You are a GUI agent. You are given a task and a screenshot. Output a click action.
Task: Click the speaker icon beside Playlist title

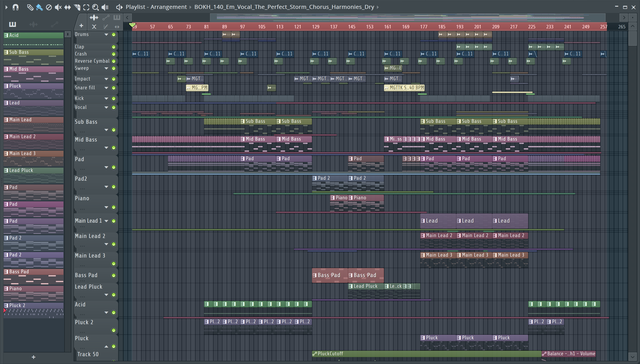119,7
